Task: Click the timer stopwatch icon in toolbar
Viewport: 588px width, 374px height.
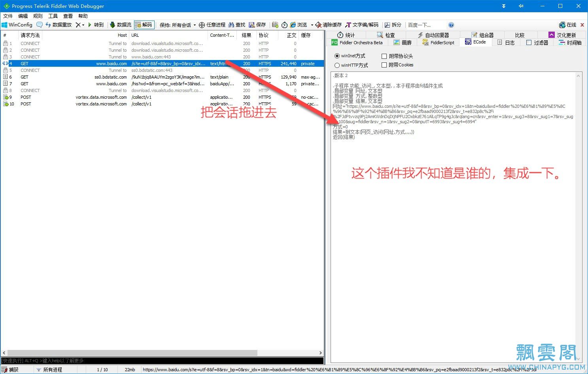Action: 284,25
